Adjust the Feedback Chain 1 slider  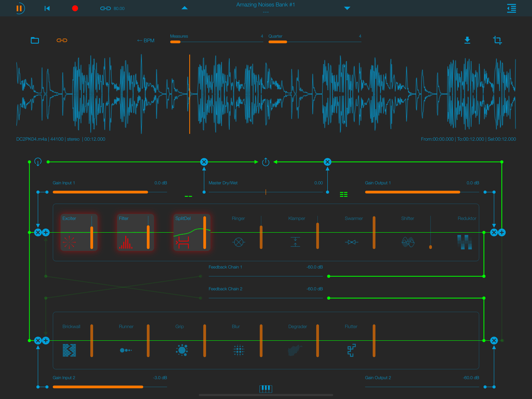point(266,276)
